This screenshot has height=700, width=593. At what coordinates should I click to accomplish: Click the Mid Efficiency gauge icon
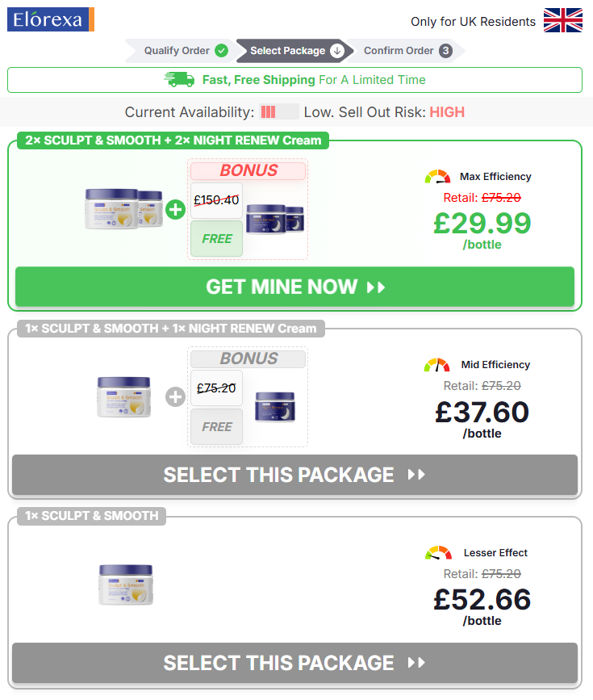437,365
